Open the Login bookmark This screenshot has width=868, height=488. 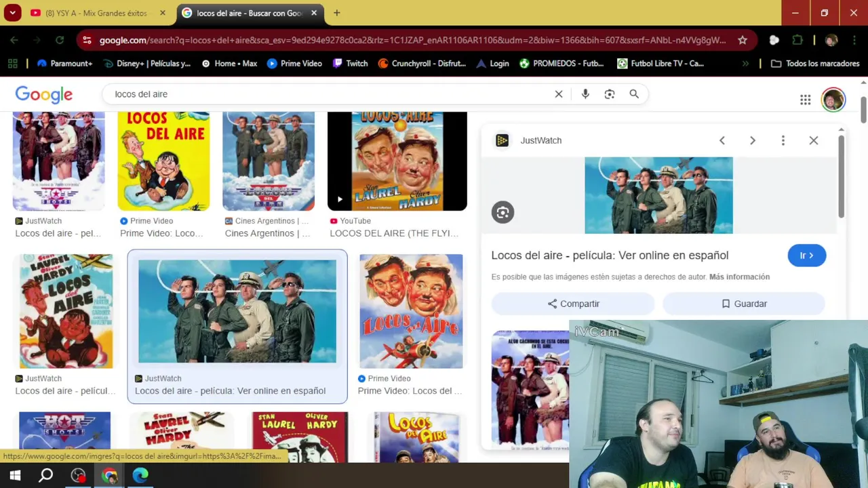point(493,64)
